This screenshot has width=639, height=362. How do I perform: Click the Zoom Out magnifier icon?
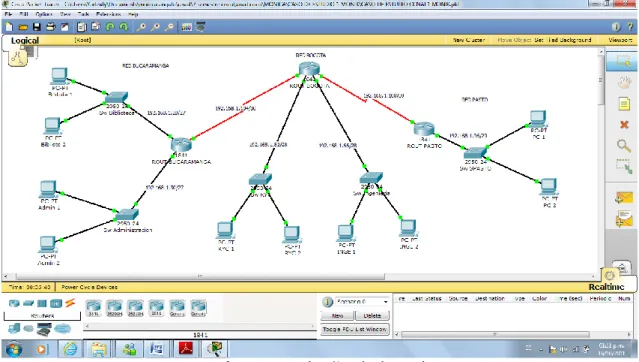click(169, 27)
